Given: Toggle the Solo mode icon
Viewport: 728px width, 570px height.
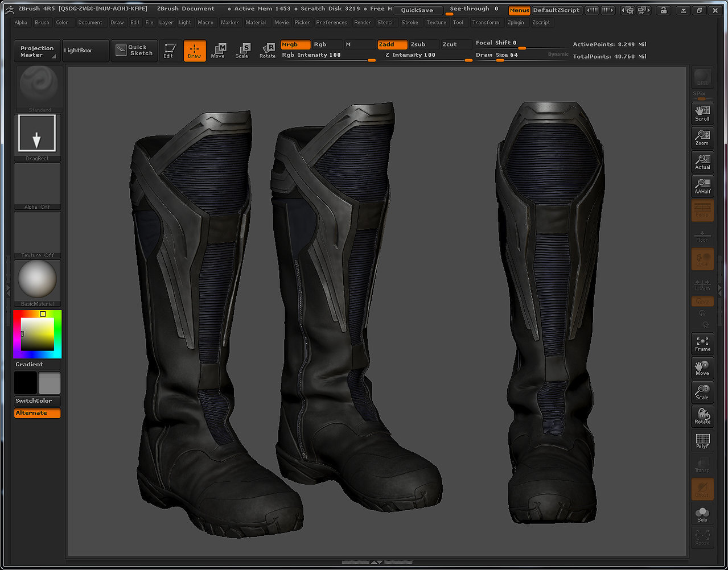Looking at the screenshot, I should click(702, 514).
